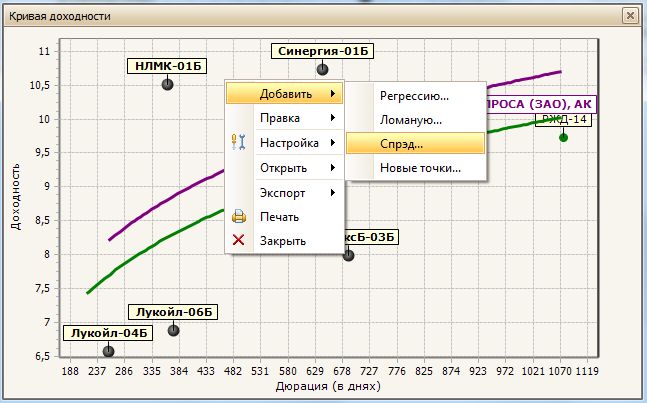Image resolution: width=647 pixels, height=403 pixels.
Task: Click the printer icon beside Печать
Action: pos(238,216)
